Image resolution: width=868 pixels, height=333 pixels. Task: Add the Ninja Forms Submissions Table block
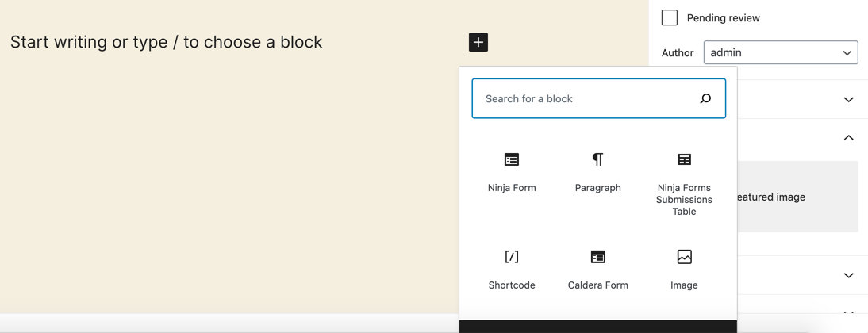(684, 182)
